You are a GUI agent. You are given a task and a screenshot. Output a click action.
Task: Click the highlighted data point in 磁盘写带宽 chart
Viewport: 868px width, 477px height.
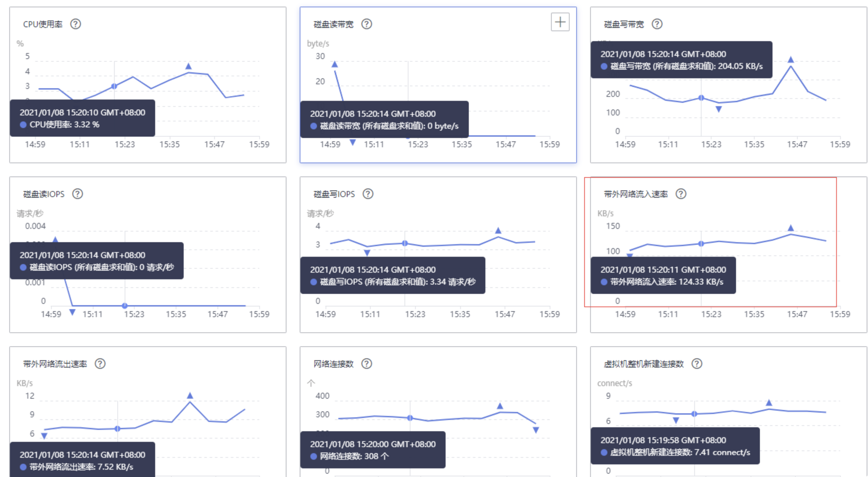coord(701,98)
